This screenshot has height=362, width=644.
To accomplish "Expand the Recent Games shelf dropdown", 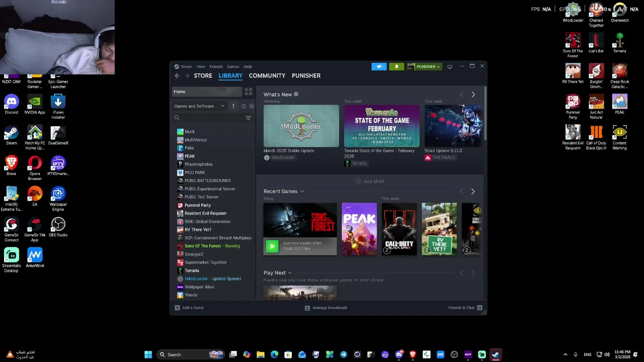I will point(302,192).
